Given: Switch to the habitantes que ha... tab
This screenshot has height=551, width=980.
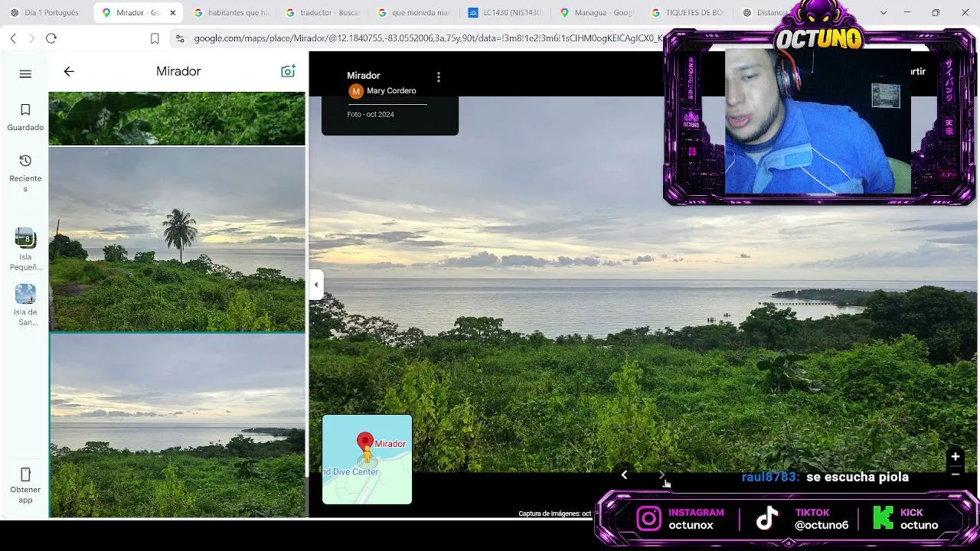Looking at the screenshot, I should 230,13.
